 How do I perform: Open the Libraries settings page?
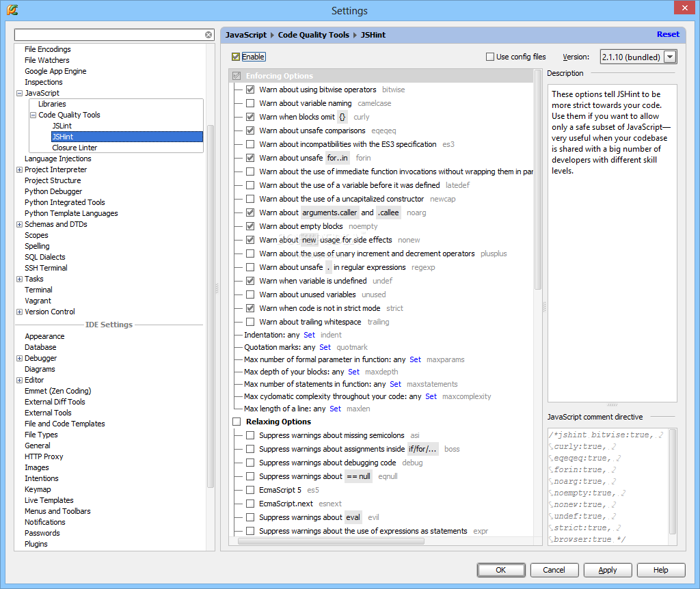coord(52,104)
